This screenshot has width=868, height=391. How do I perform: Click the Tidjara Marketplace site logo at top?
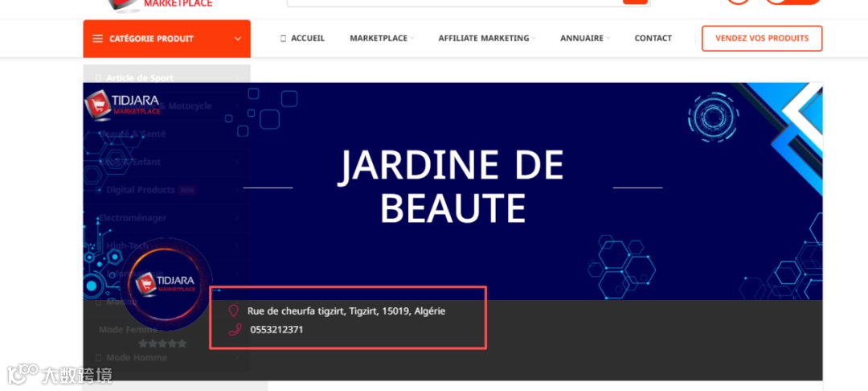point(161,5)
